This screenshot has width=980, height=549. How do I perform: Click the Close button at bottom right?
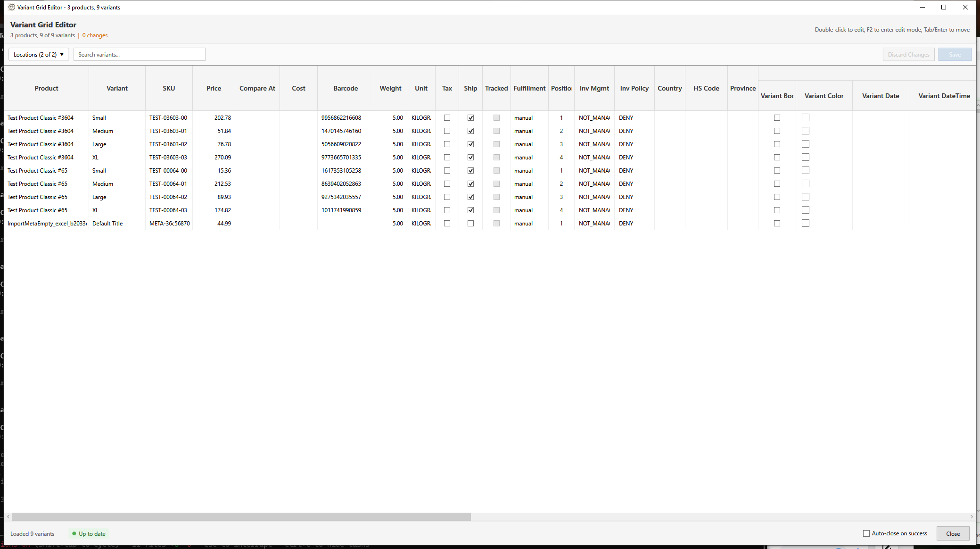point(953,533)
